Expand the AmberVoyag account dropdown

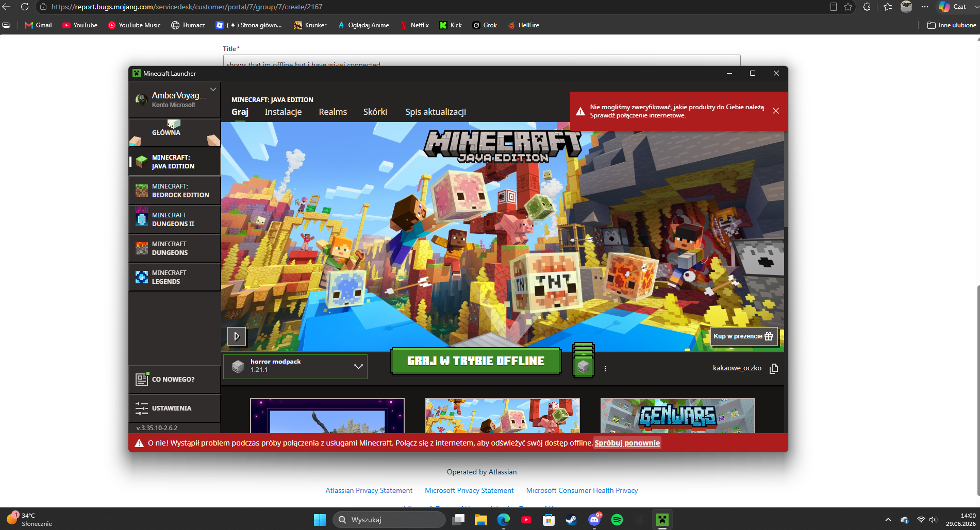(213, 89)
